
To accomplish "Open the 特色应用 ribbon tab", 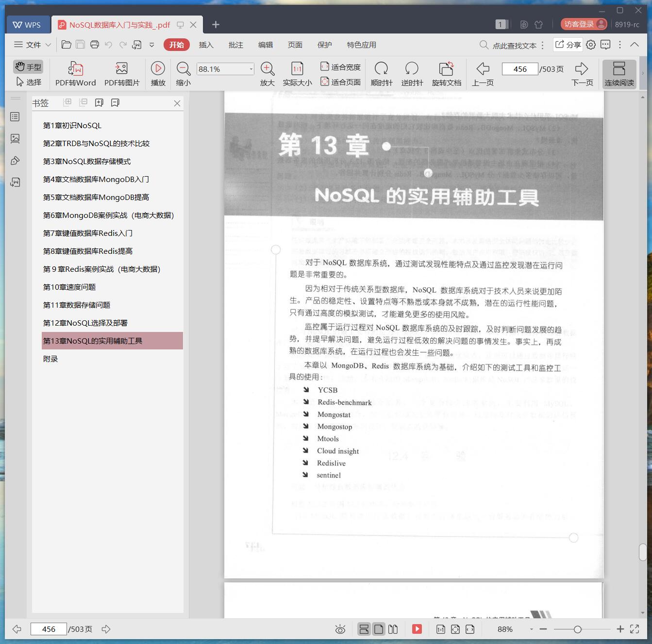I will 362,45.
